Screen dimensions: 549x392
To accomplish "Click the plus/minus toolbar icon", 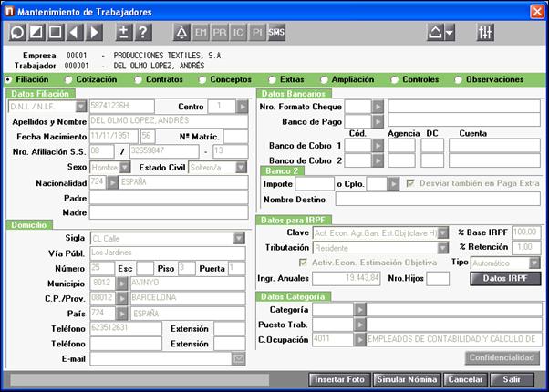I will (x=124, y=33).
